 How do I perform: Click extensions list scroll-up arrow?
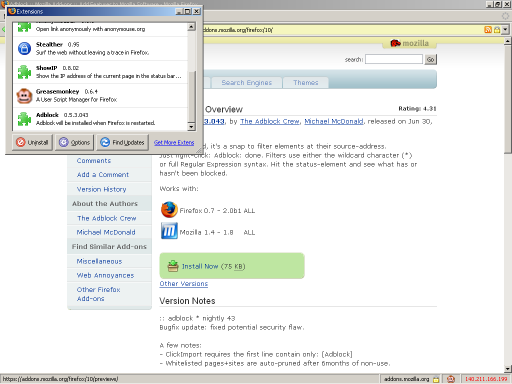coord(191,27)
